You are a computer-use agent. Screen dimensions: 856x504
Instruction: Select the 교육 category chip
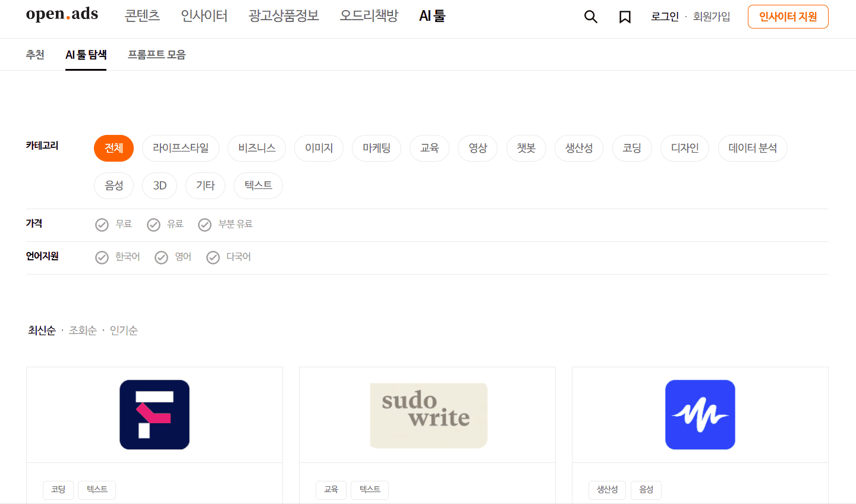[429, 148]
